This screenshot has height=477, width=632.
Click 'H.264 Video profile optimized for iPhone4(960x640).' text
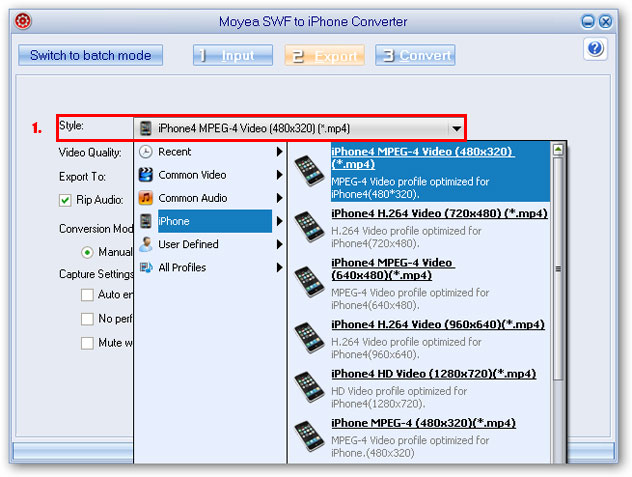(406, 348)
